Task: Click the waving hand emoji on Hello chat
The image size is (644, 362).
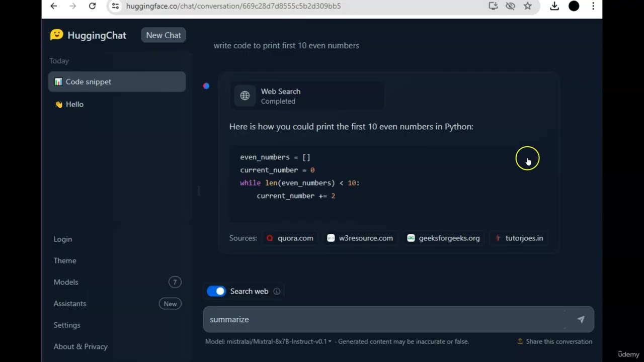Action: point(59,104)
